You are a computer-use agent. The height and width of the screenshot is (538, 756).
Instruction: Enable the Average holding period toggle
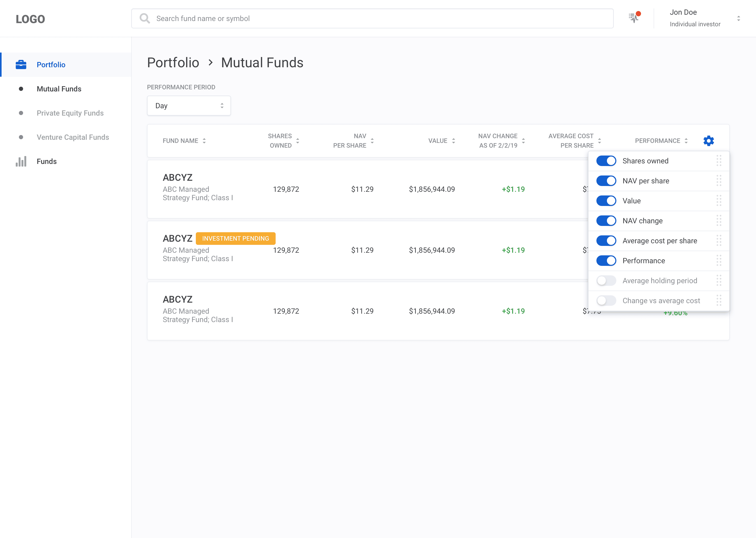(606, 281)
